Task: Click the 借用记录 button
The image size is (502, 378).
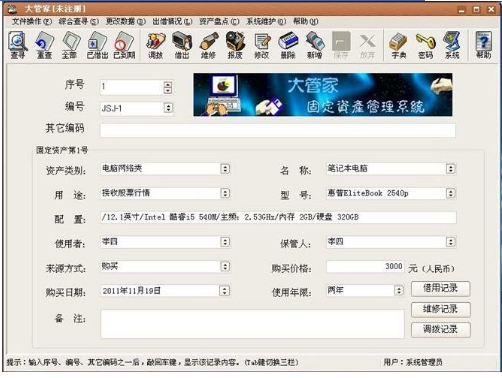Action: click(441, 288)
